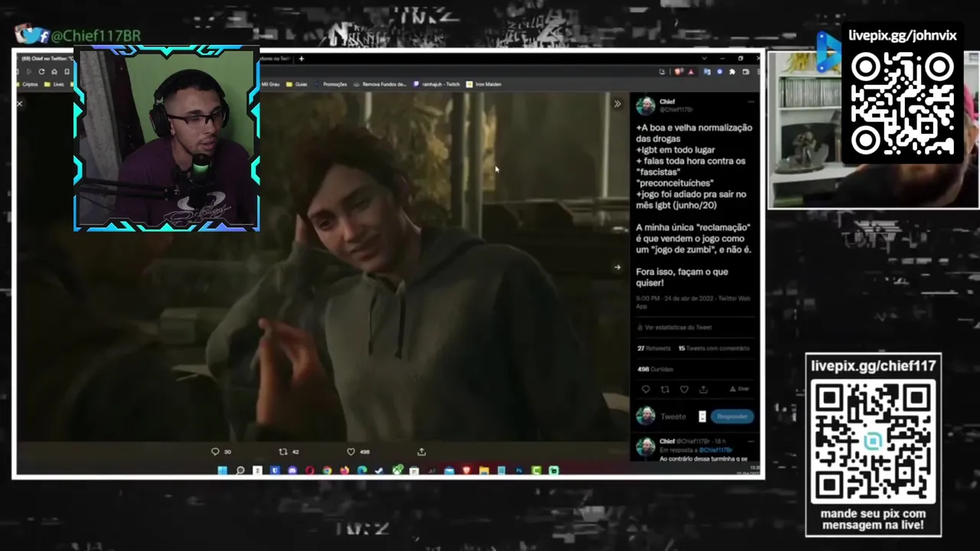Select the 'Chief no Twitter' browser tab

[x=46, y=58]
